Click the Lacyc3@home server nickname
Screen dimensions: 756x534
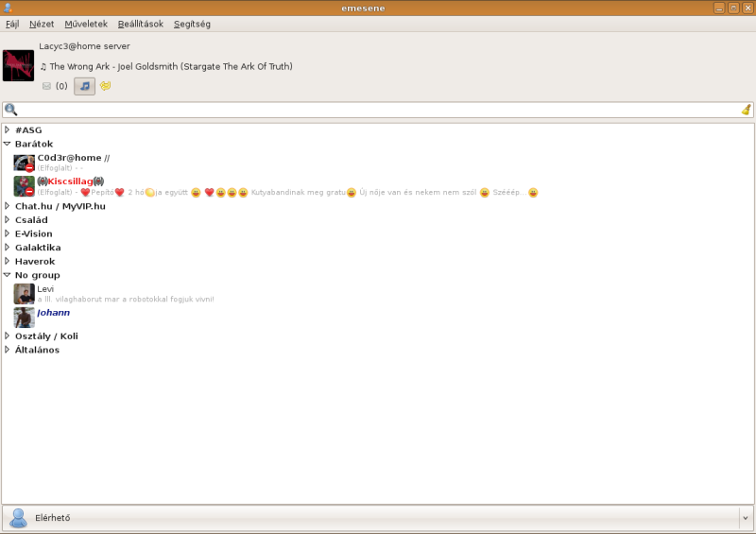coord(84,46)
